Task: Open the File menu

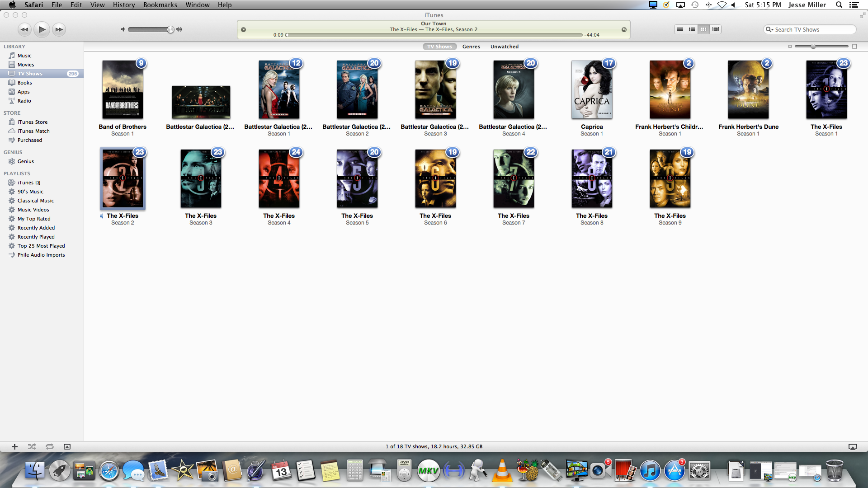Action: 57,5
